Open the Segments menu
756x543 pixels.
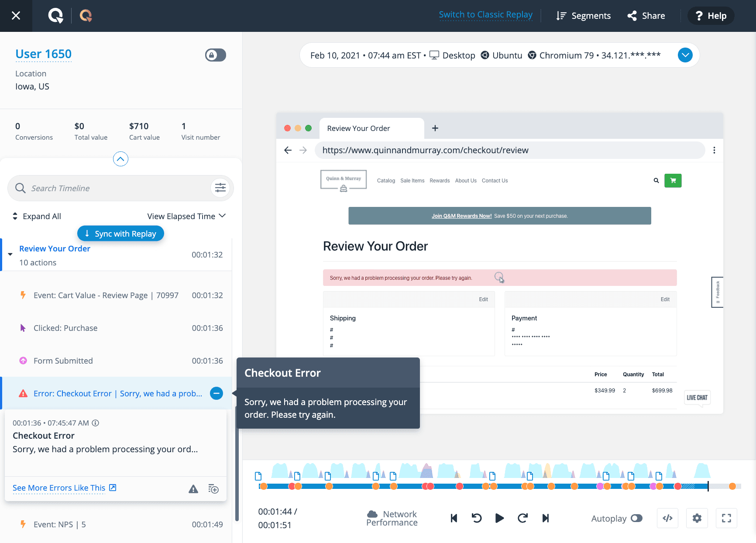tap(584, 16)
